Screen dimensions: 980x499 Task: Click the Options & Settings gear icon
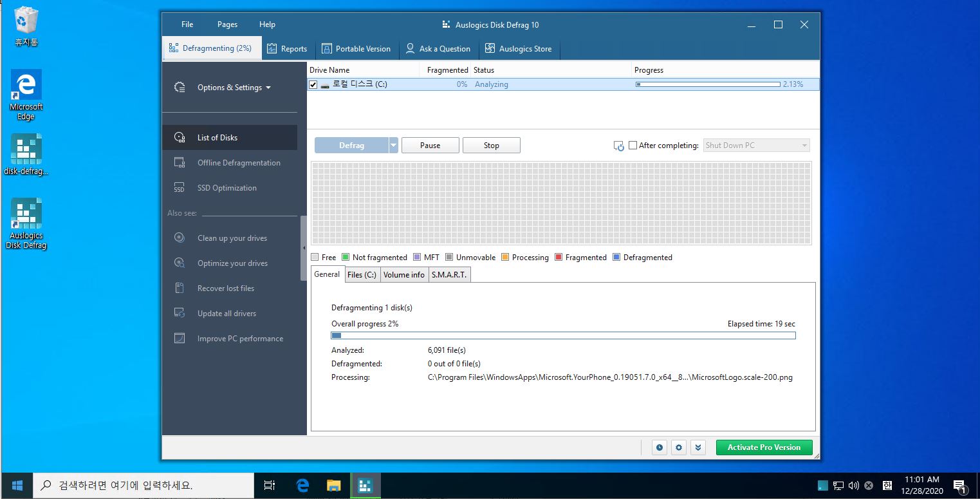tap(180, 88)
